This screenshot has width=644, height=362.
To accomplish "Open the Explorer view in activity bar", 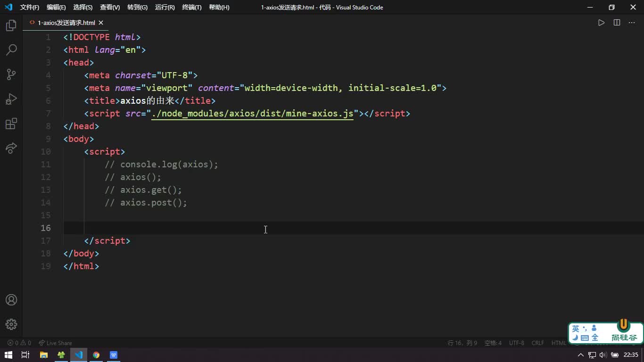I will pos(11,25).
